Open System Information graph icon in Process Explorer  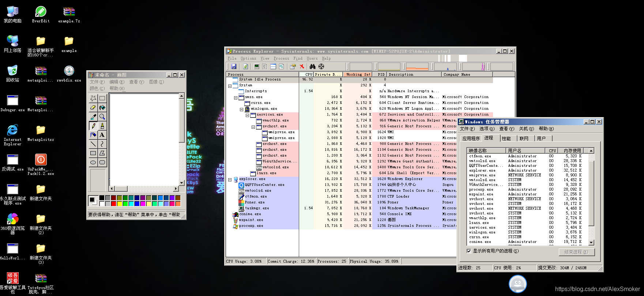tap(257, 67)
